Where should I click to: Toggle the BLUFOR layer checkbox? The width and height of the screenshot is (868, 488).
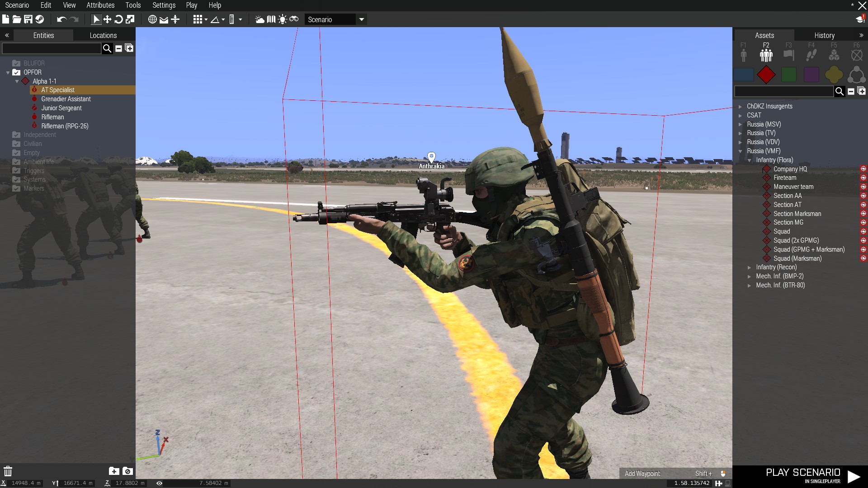(x=16, y=63)
